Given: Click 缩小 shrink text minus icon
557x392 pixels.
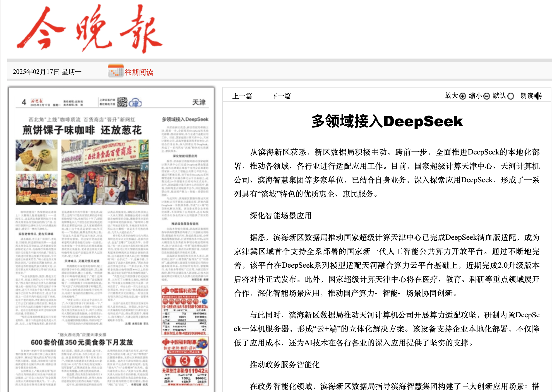Looking at the screenshot, I should point(486,96).
